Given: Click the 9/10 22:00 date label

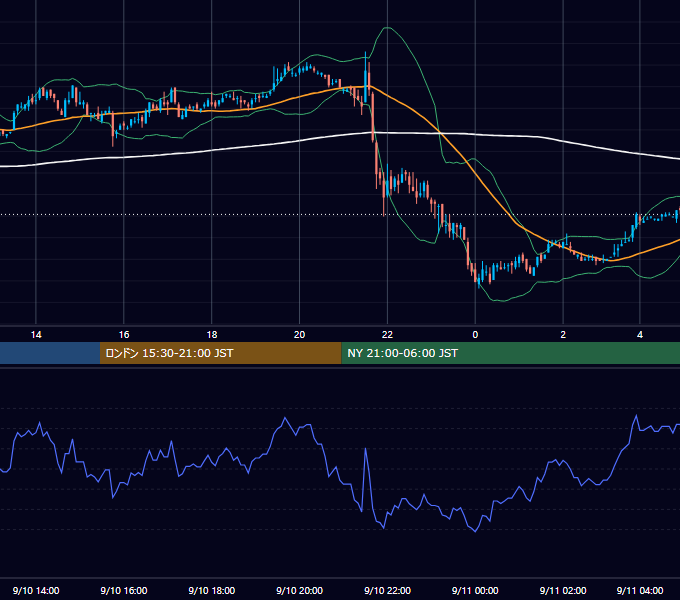Looking at the screenshot, I should point(387,590).
